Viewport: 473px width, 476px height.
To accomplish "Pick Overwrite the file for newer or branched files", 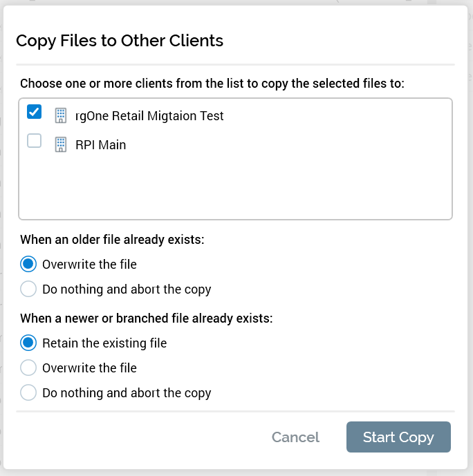I will click(x=28, y=368).
